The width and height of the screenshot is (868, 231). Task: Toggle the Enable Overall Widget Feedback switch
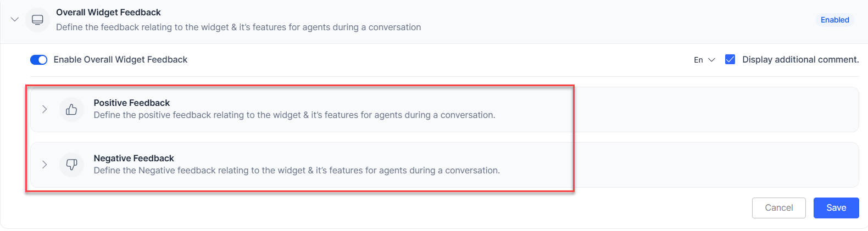pyautogui.click(x=38, y=60)
